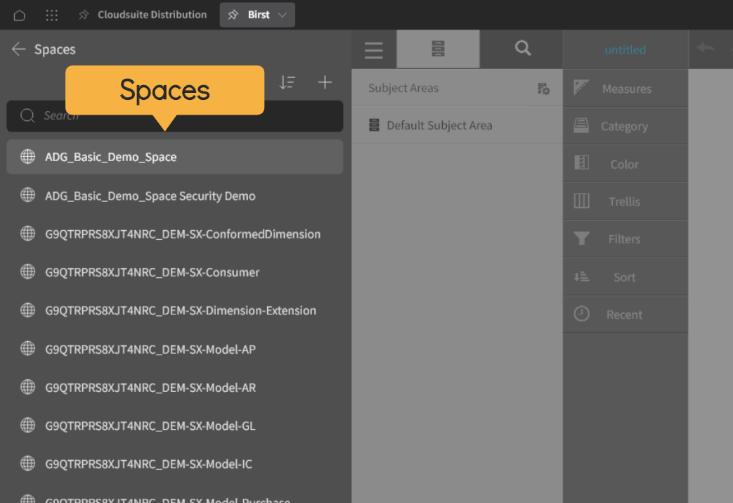The image size is (733, 503).
Task: Click the Color palette icon
Action: click(581, 163)
